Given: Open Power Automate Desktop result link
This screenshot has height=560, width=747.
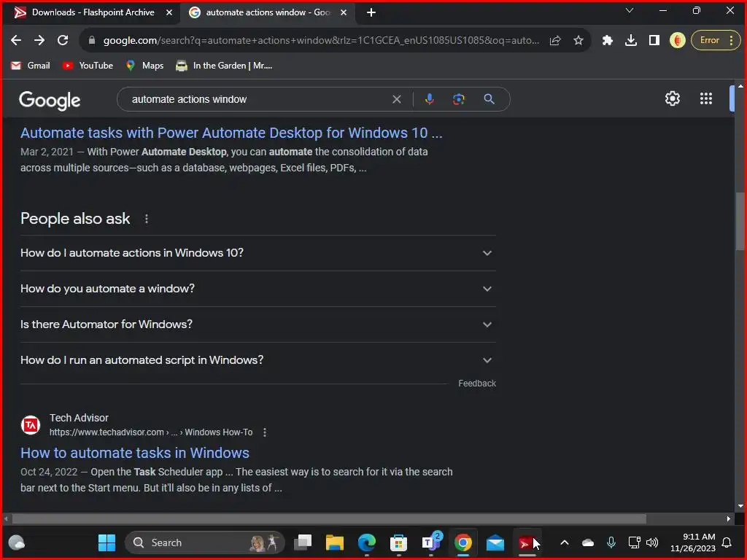Looking at the screenshot, I should pyautogui.click(x=231, y=133).
